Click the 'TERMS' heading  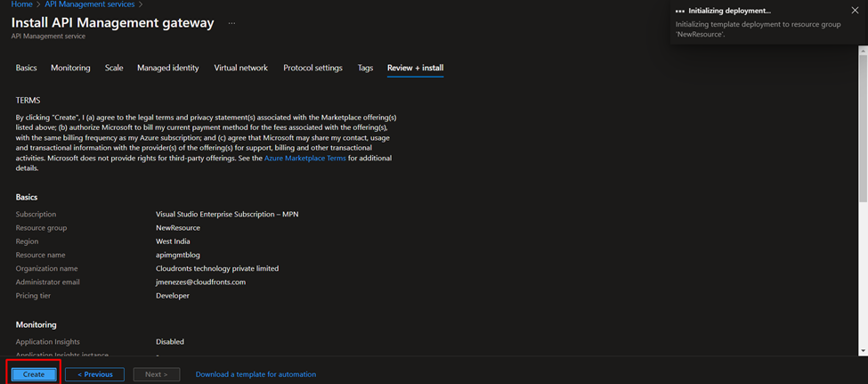(x=28, y=101)
